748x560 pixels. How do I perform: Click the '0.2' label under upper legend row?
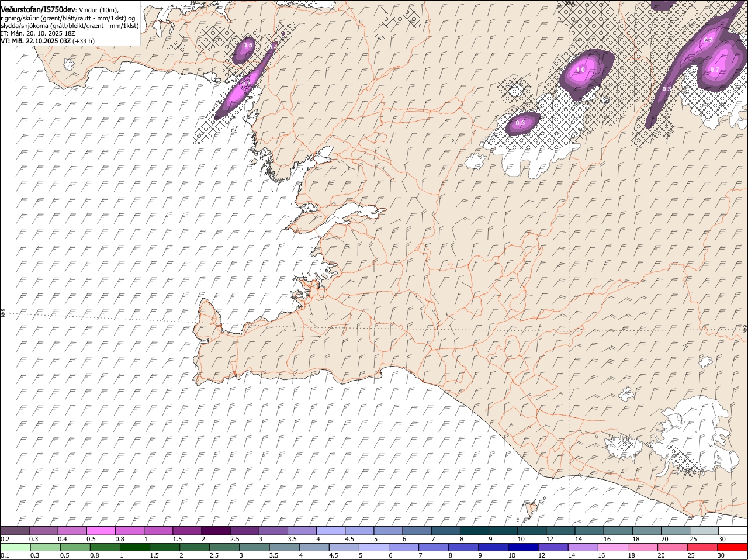[5, 539]
